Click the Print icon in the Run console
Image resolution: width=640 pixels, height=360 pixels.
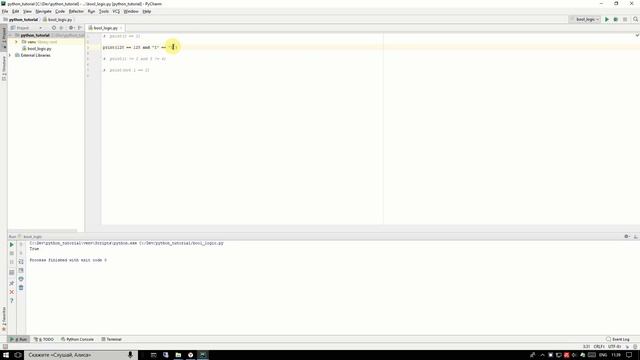(x=21, y=279)
